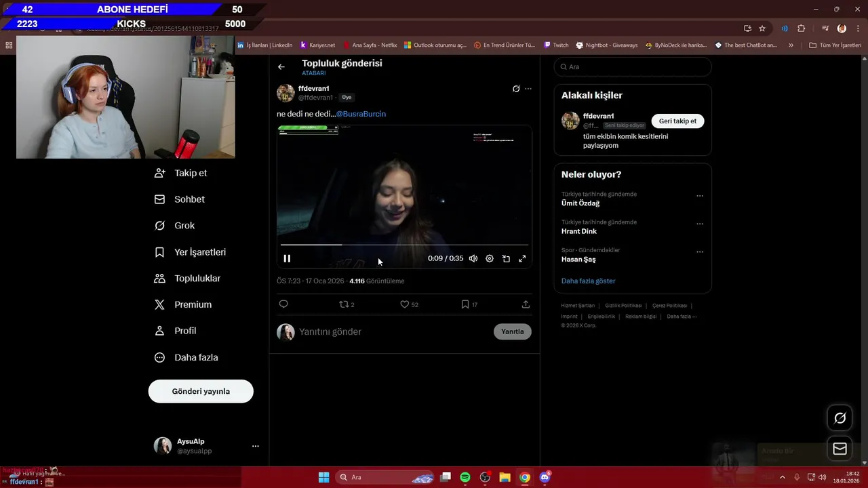The width and height of the screenshot is (868, 488).
Task: Open Grok from the sidebar
Action: pos(175,226)
